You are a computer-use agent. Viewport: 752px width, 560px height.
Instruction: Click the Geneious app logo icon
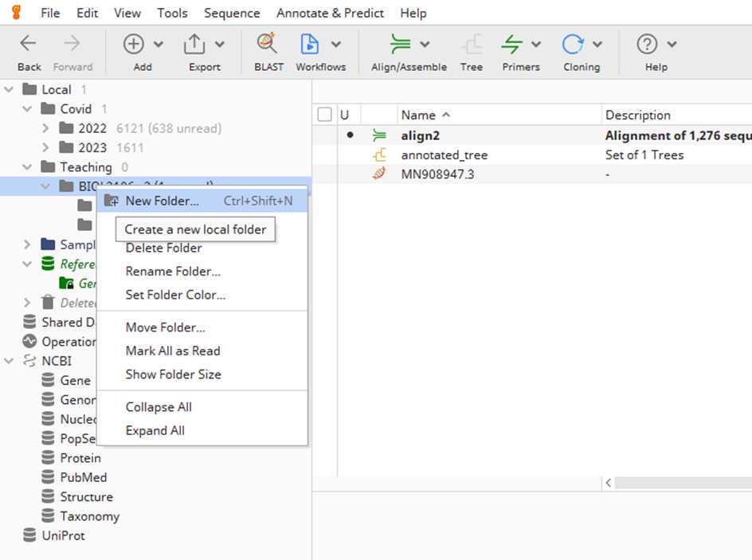[16, 13]
